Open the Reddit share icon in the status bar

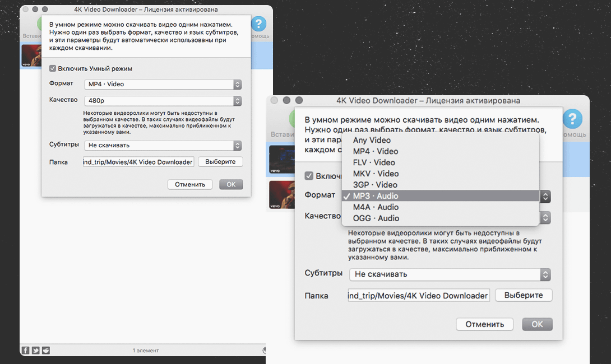[45, 351]
